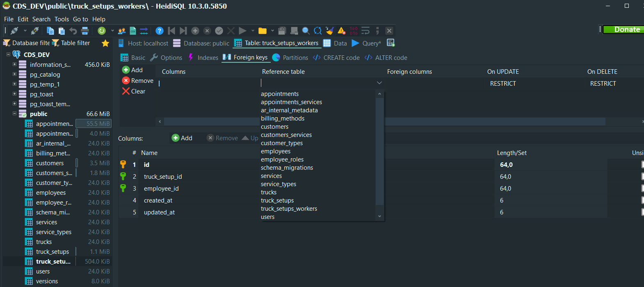Image resolution: width=644 pixels, height=287 pixels.
Task: Go to last row toolbar icon
Action: tap(183, 31)
